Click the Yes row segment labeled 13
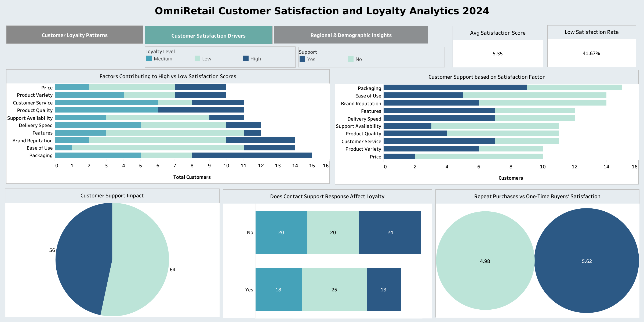 click(x=384, y=290)
